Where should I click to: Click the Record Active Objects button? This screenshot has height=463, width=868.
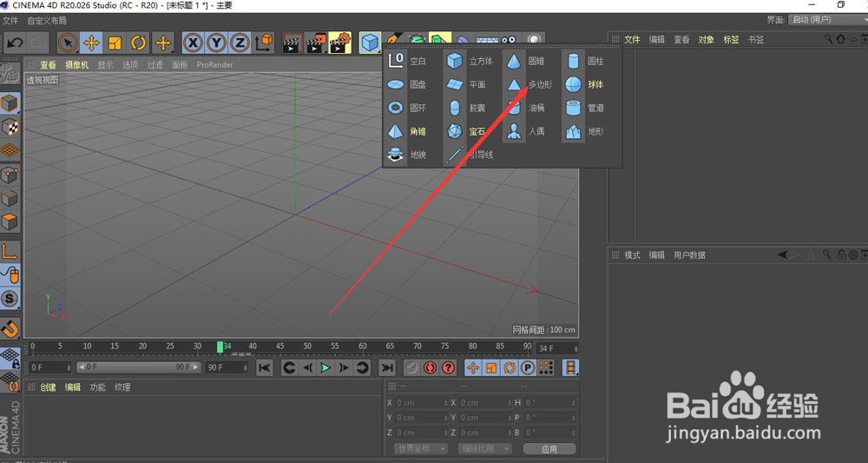pos(411,367)
